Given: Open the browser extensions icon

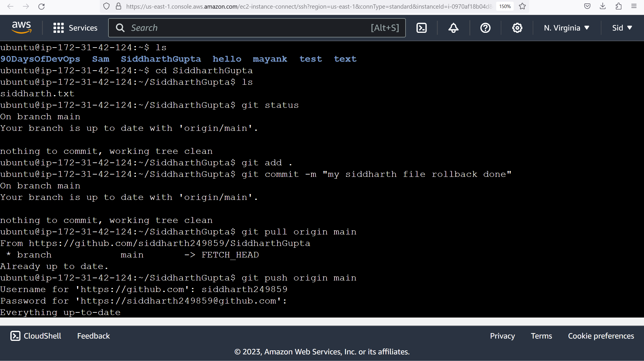Looking at the screenshot, I should (x=618, y=6).
